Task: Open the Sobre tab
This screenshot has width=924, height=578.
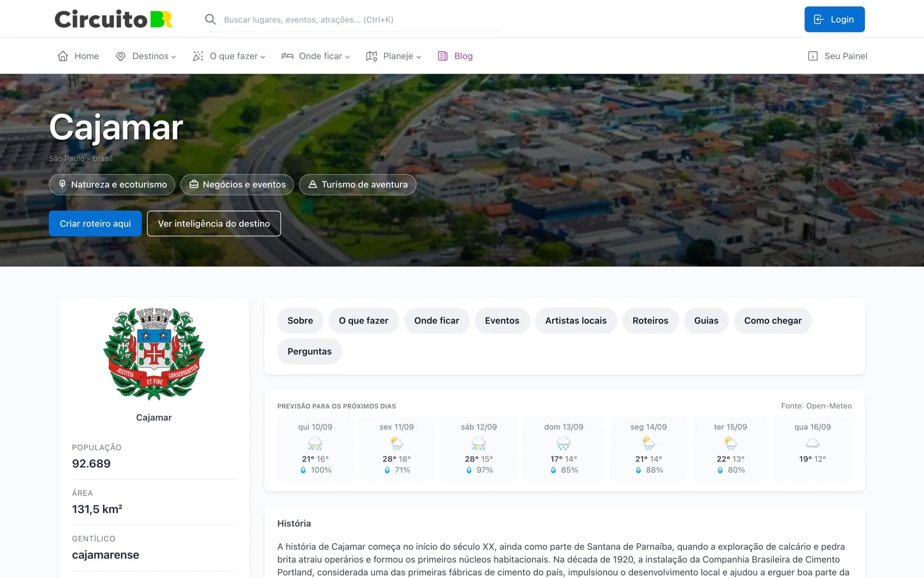Action: tap(300, 321)
